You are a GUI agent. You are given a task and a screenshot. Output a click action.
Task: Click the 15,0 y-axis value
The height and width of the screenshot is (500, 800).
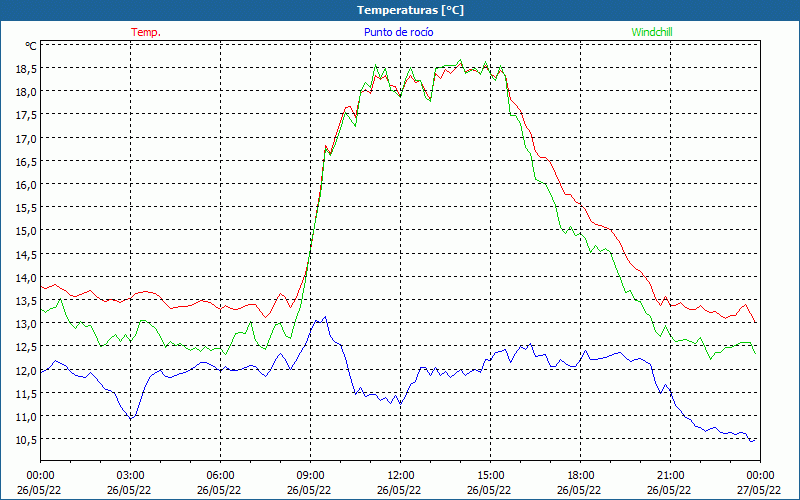pos(27,231)
